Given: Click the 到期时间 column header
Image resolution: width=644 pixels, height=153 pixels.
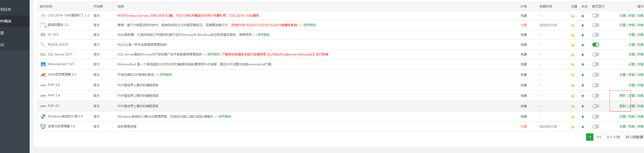Looking at the screenshot, I should [x=546, y=7].
